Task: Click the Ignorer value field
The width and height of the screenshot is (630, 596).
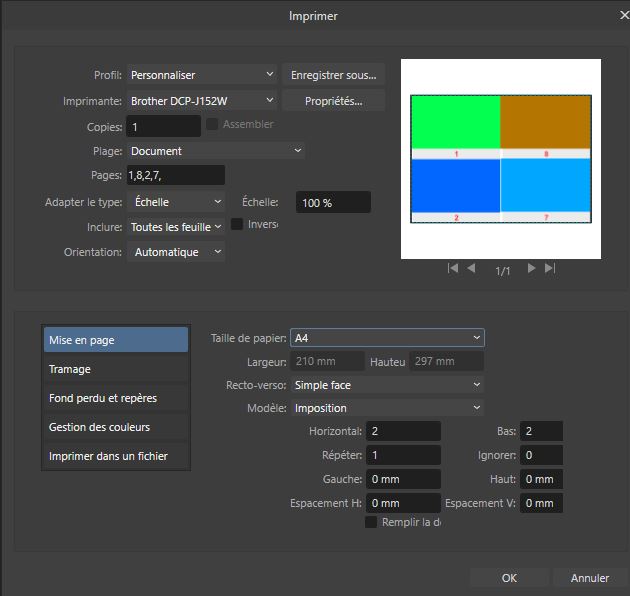Action: click(x=541, y=455)
